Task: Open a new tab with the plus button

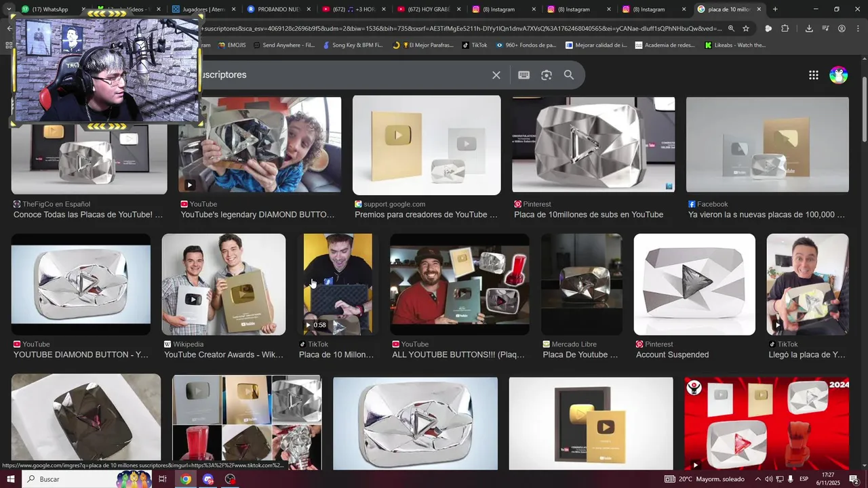Action: pyautogui.click(x=775, y=9)
